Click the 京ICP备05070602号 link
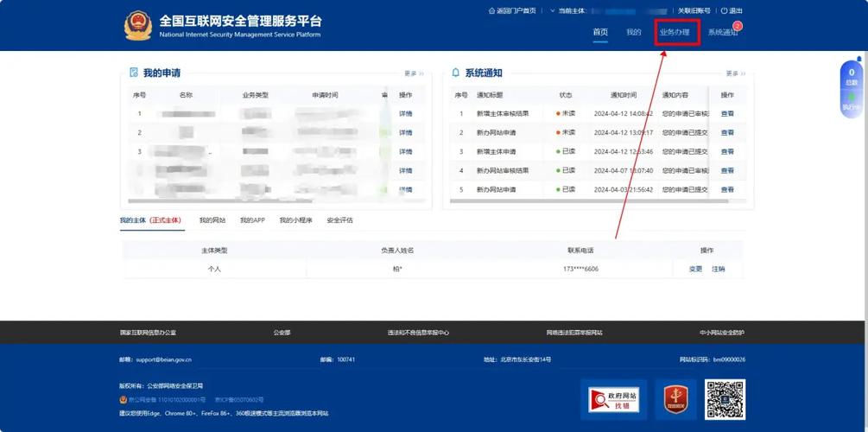 click(x=239, y=399)
